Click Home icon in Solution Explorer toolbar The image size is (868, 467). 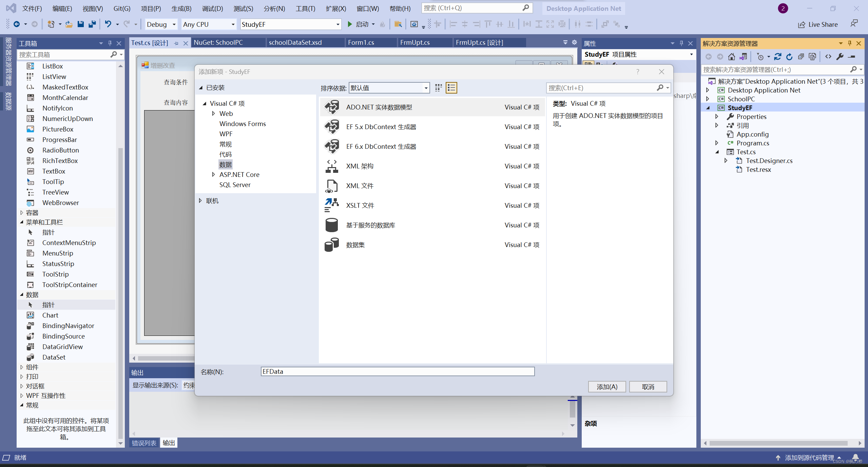pos(732,57)
